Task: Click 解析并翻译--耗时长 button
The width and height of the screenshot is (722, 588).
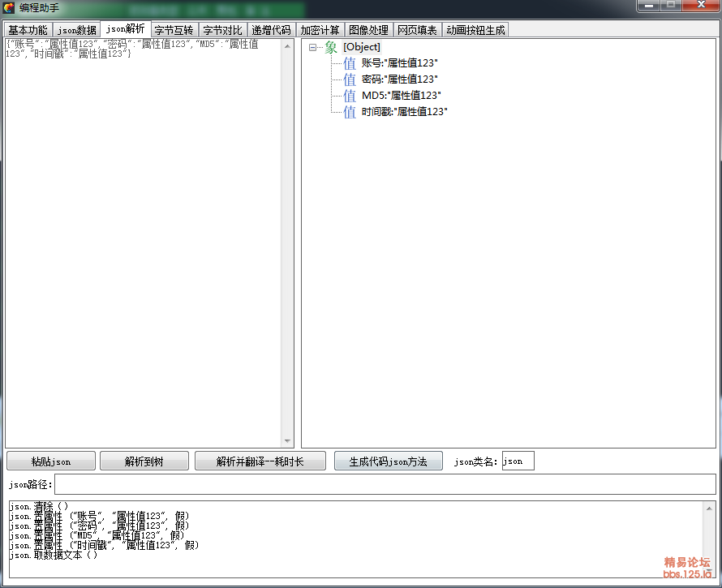Action: [260, 461]
